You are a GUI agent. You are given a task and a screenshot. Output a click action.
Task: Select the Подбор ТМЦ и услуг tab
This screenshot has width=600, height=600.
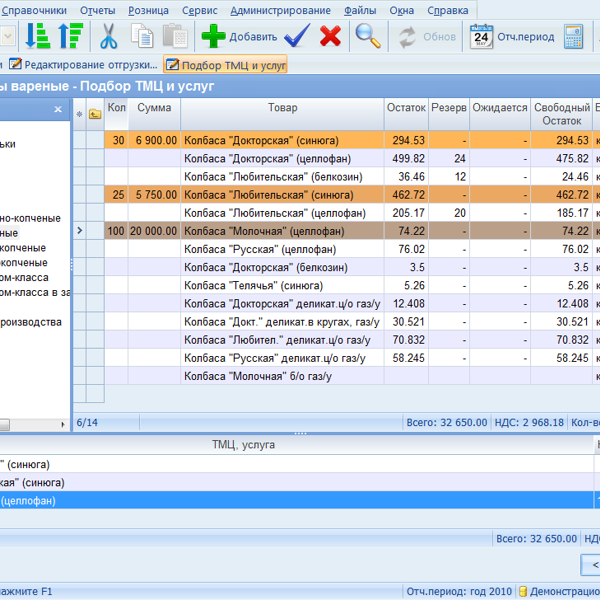tap(227, 65)
